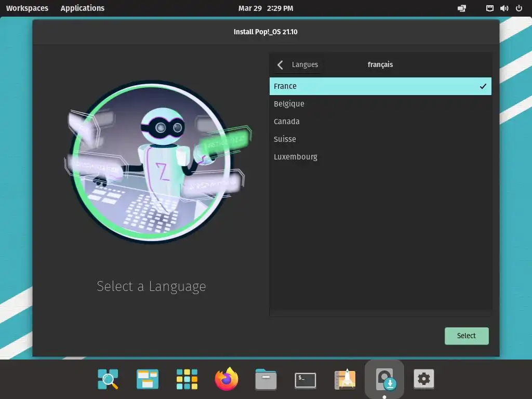Open Settings gear from the dock
This screenshot has width=532, height=399.
pyautogui.click(x=424, y=379)
